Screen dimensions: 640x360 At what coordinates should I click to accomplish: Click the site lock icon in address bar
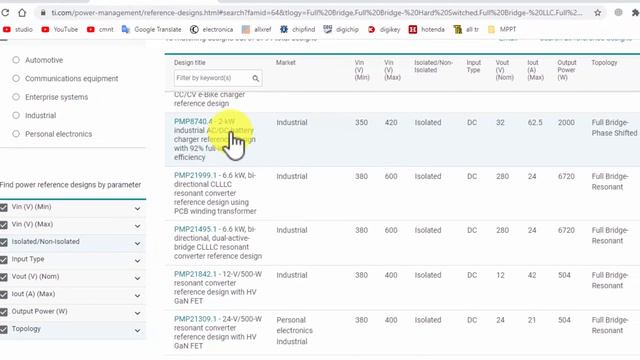(43, 13)
